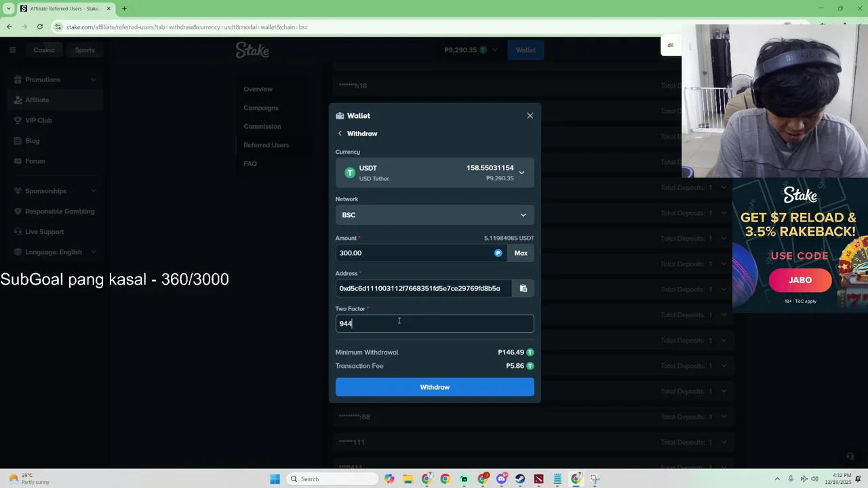Open Copilot from the taskbar
This screenshot has height=488, width=868.
point(389,479)
